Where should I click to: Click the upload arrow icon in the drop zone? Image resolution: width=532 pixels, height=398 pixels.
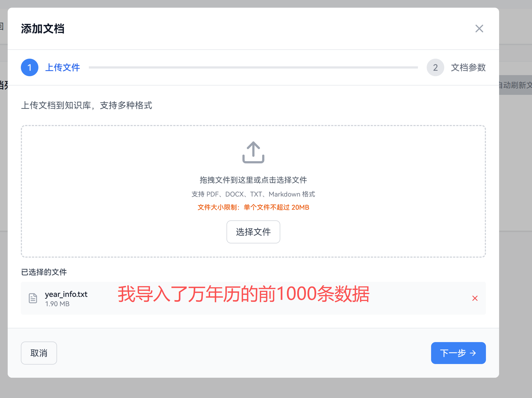coord(253,152)
